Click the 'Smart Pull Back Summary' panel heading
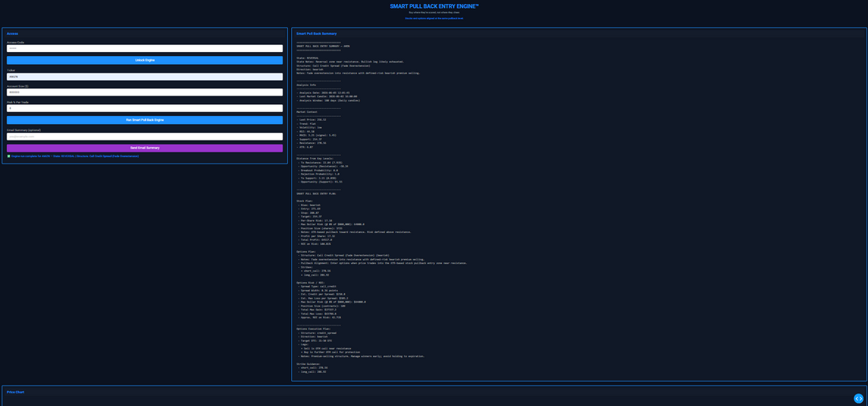The width and height of the screenshot is (868, 406). pyautogui.click(x=316, y=34)
